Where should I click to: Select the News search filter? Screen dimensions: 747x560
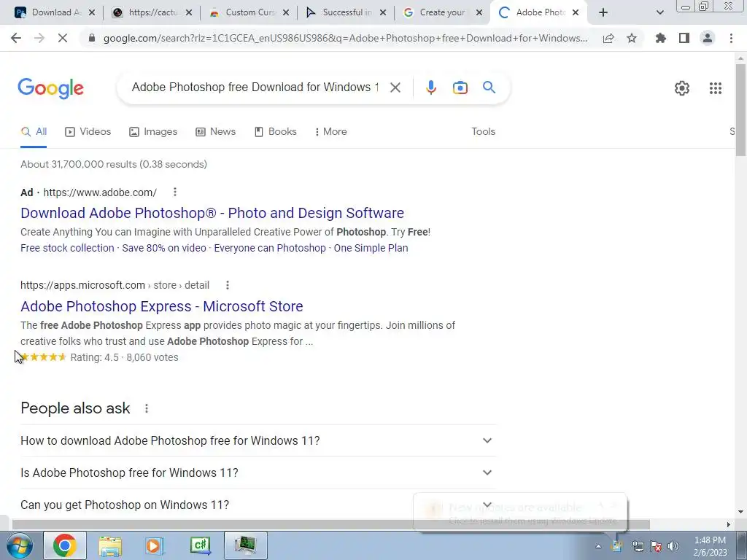(215, 131)
